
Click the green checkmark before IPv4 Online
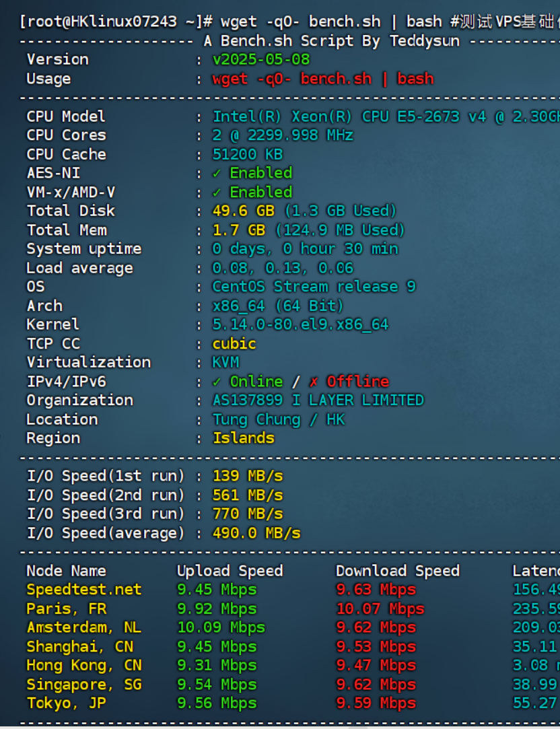pyautogui.click(x=217, y=382)
